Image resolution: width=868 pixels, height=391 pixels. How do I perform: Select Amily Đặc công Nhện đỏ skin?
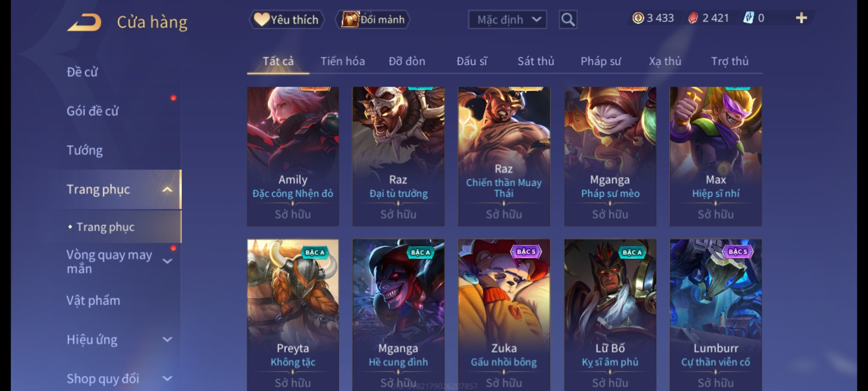tap(293, 156)
